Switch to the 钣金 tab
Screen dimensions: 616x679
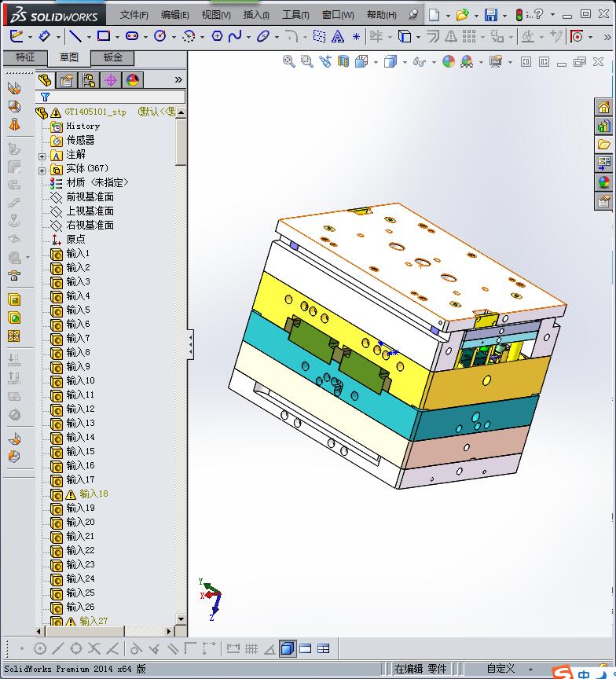(x=112, y=57)
